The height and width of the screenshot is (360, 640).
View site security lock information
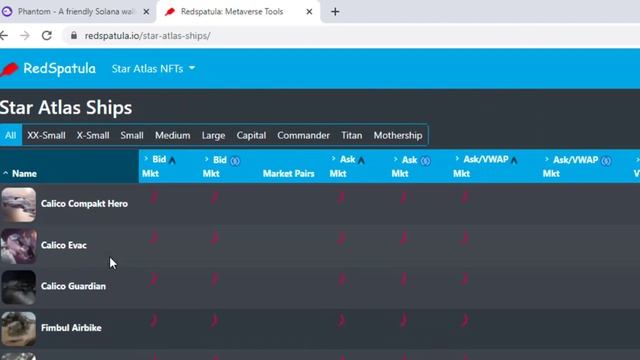(x=73, y=36)
